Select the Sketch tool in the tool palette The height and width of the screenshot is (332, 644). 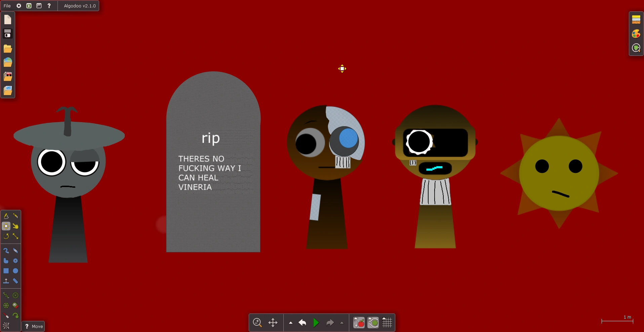(x=6, y=216)
